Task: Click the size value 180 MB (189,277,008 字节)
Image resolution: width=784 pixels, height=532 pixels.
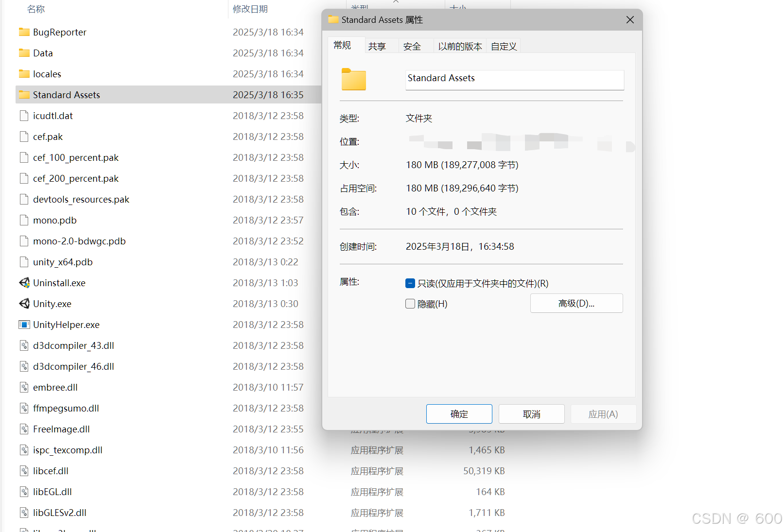Action: [462, 165]
